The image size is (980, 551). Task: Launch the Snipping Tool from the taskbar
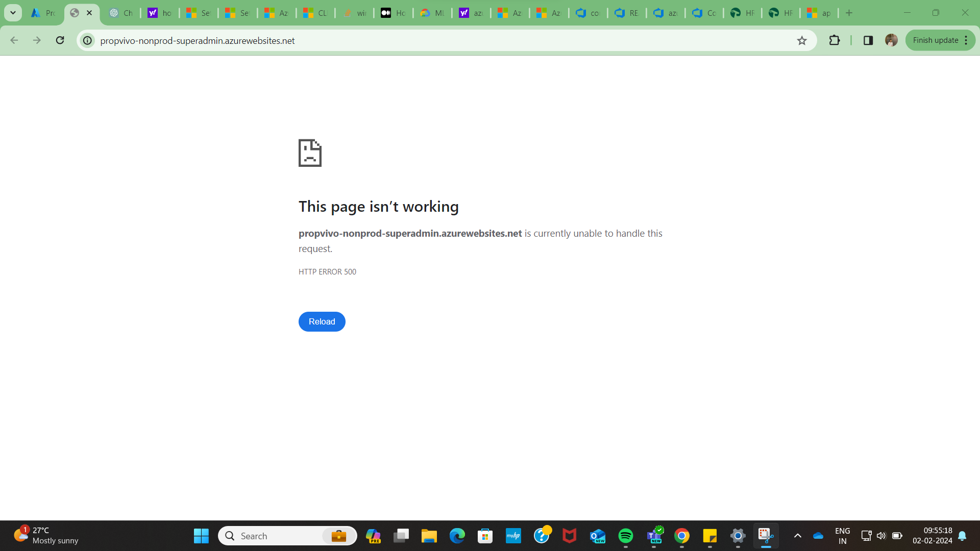pyautogui.click(x=765, y=536)
